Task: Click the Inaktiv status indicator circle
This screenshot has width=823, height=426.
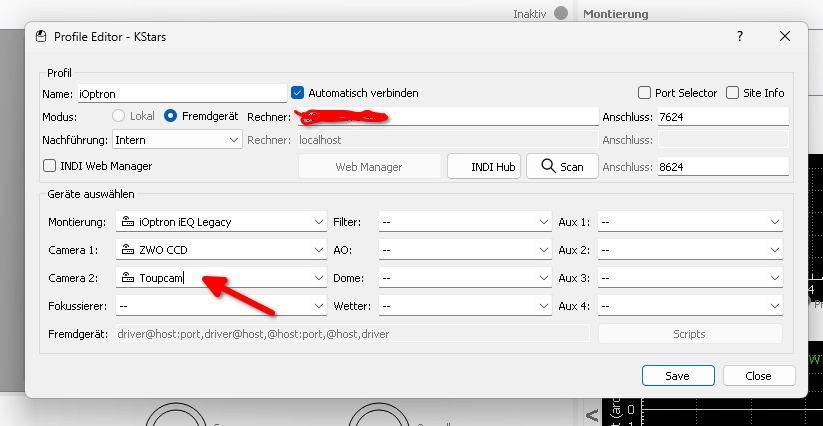Action: tap(561, 14)
